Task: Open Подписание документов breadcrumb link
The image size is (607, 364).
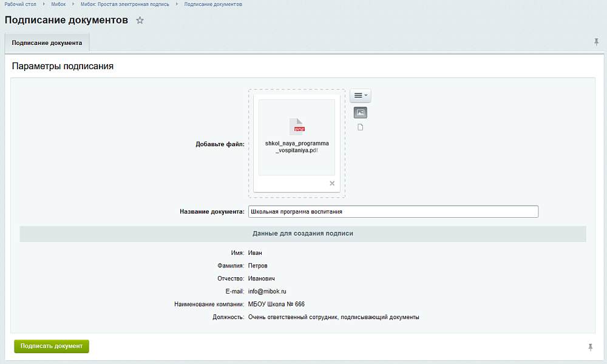Action: [213, 4]
